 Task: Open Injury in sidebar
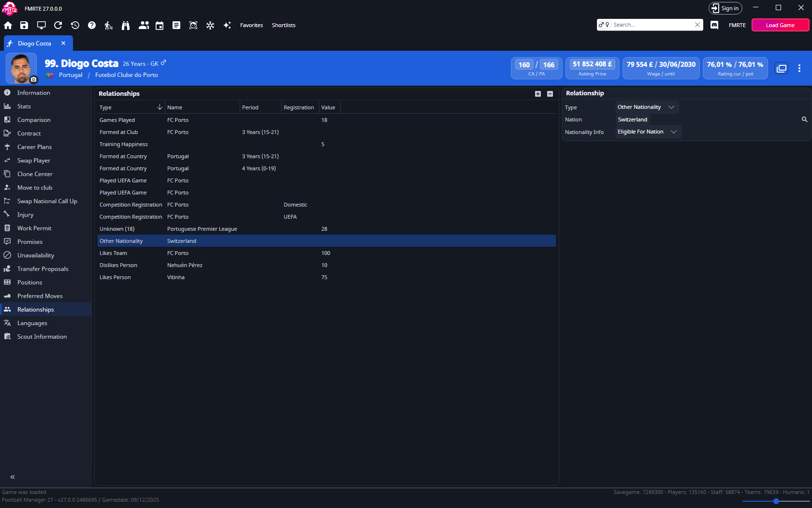[x=45, y=215]
